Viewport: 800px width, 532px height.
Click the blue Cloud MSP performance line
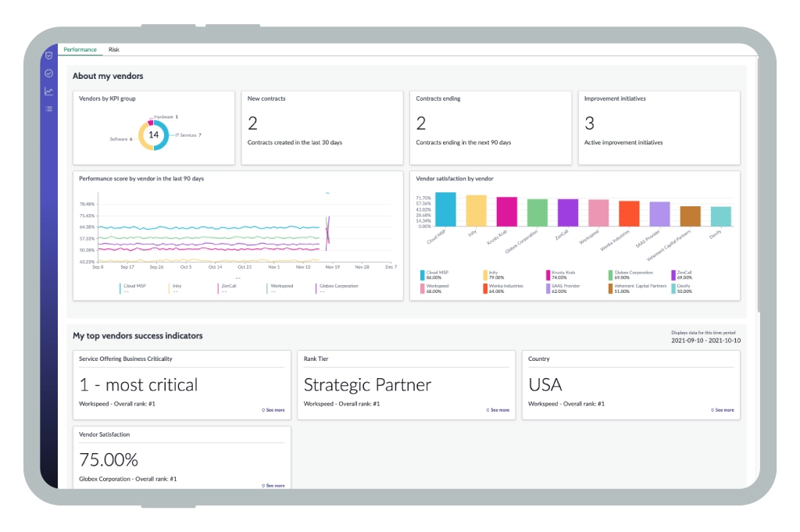point(209,227)
